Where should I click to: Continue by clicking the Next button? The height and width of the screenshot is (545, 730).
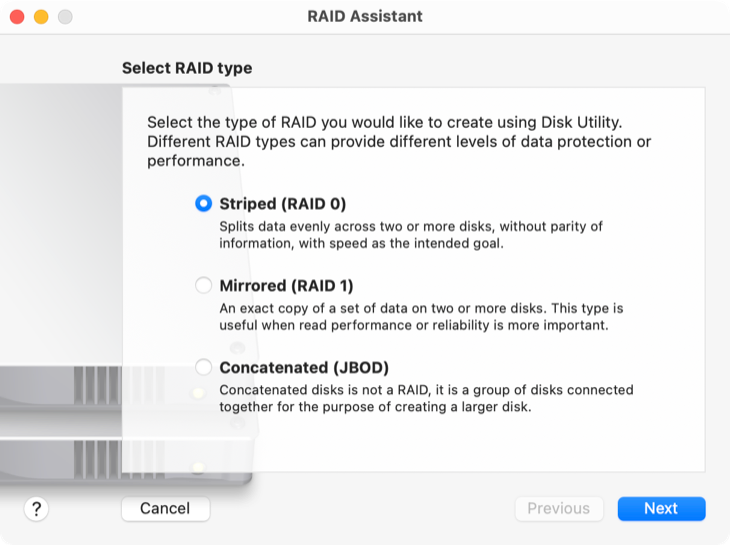point(661,509)
